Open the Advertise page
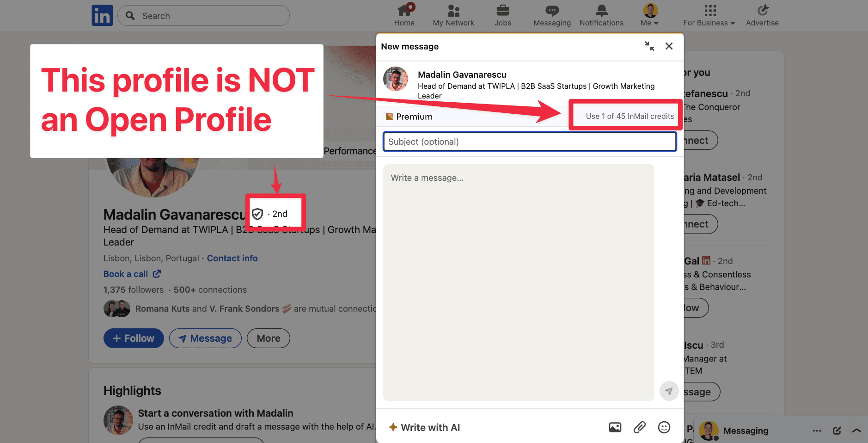 point(762,16)
